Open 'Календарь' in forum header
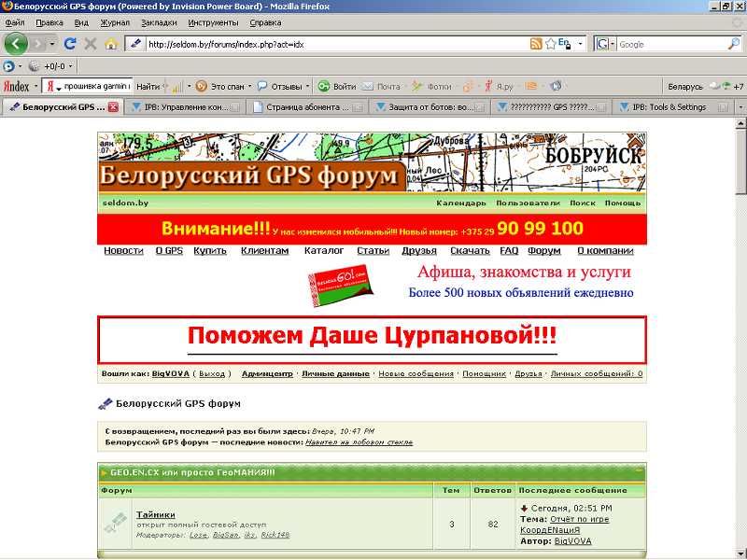 pyautogui.click(x=461, y=203)
